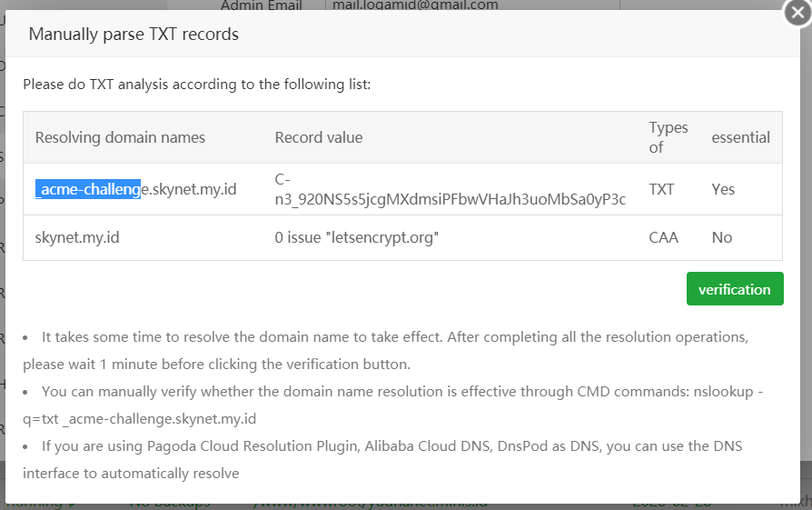Image resolution: width=812 pixels, height=510 pixels.
Task: Click the green verification button
Action: pos(734,289)
